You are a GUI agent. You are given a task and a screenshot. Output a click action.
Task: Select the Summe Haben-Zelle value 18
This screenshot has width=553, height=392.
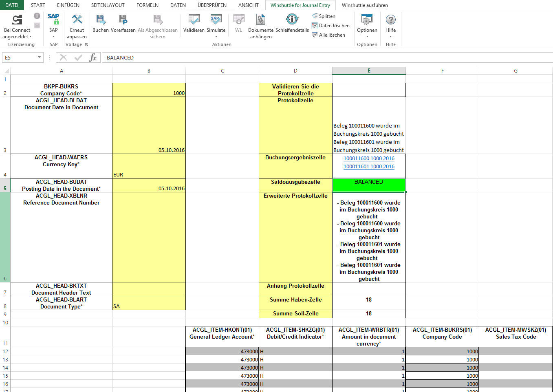(x=369, y=303)
